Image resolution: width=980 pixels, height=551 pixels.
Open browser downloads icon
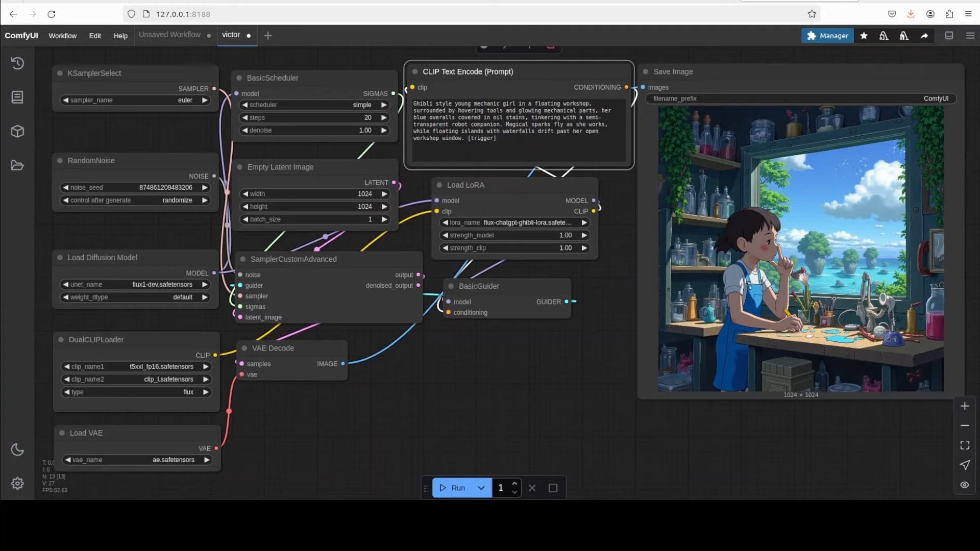pos(911,14)
